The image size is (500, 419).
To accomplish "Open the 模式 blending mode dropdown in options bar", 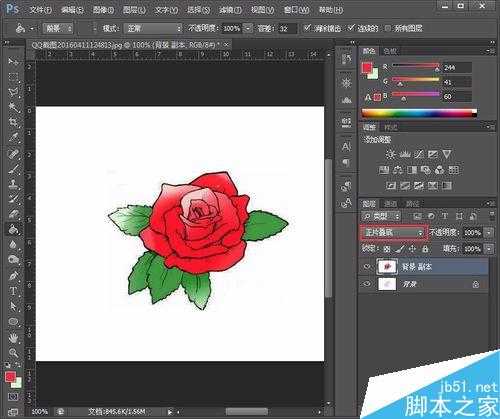I will [x=153, y=29].
